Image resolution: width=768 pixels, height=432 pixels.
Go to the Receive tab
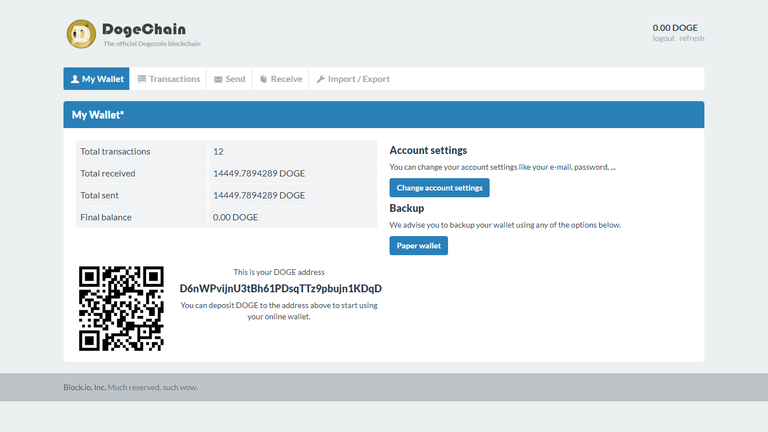pyautogui.click(x=281, y=79)
